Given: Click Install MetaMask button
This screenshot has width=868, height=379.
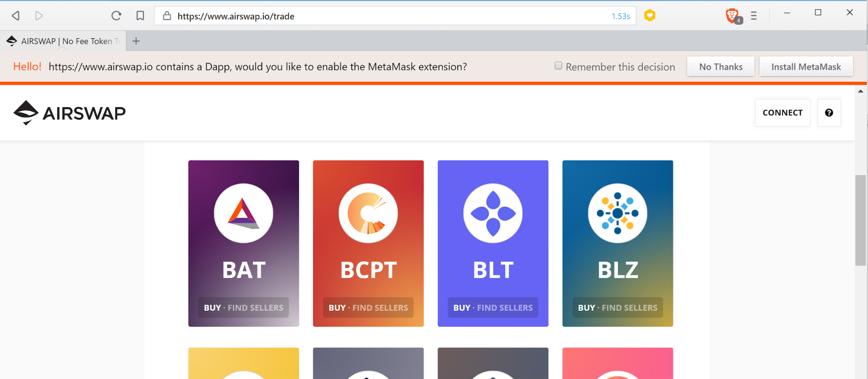Looking at the screenshot, I should (x=806, y=66).
